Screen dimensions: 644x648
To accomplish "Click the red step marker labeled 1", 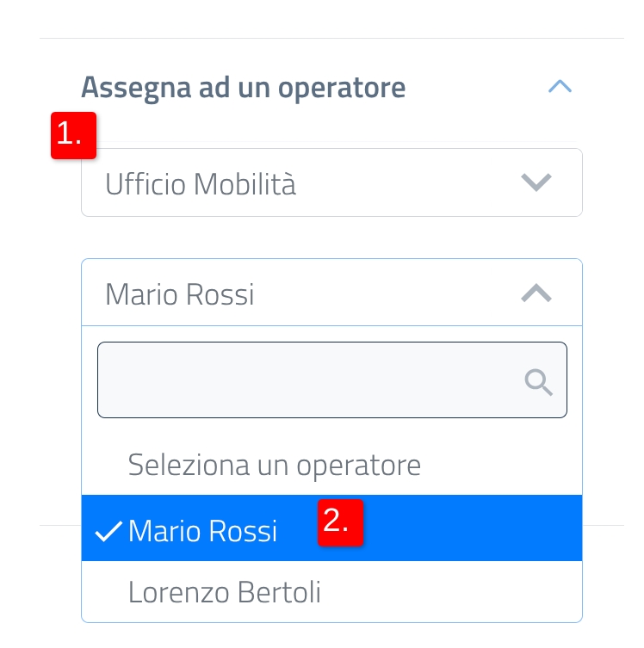I will pos(74,135).
